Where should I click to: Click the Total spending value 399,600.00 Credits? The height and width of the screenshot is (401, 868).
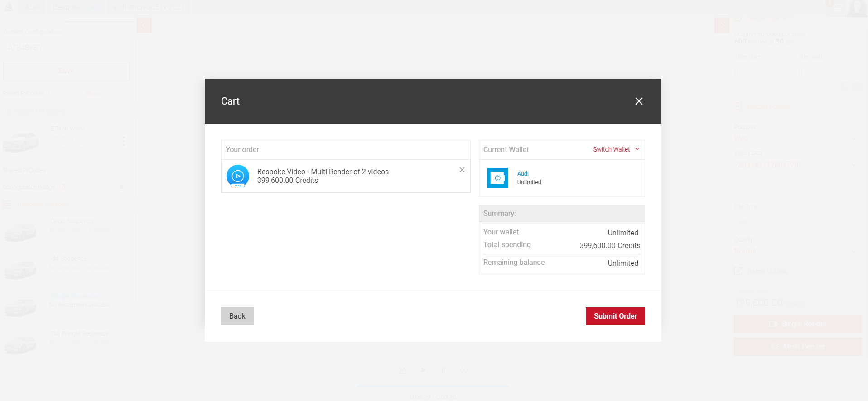click(x=610, y=245)
